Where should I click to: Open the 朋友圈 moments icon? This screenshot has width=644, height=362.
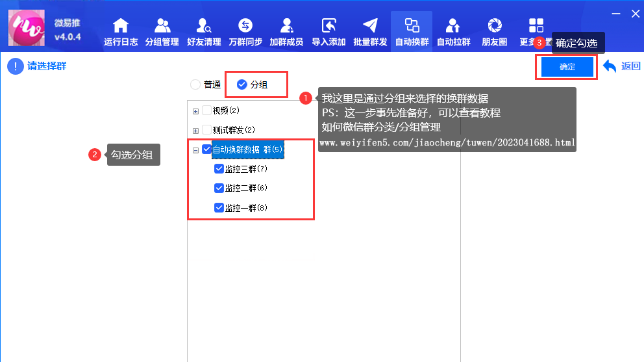pos(495,26)
